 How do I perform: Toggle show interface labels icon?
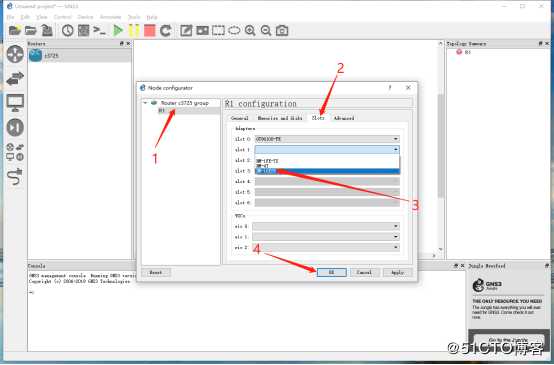click(x=83, y=31)
